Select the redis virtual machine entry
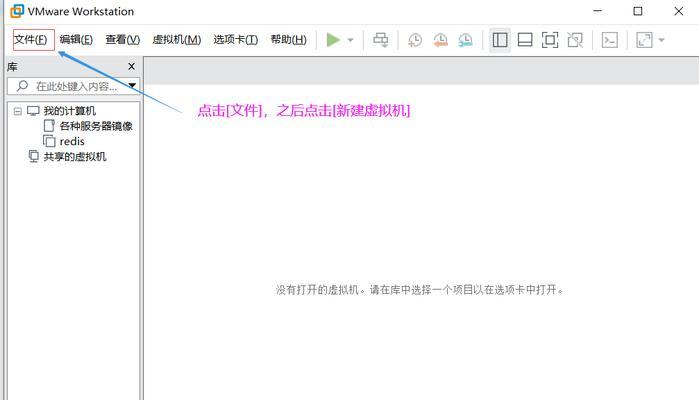Screen dimensions: 699x400 [x=72, y=141]
